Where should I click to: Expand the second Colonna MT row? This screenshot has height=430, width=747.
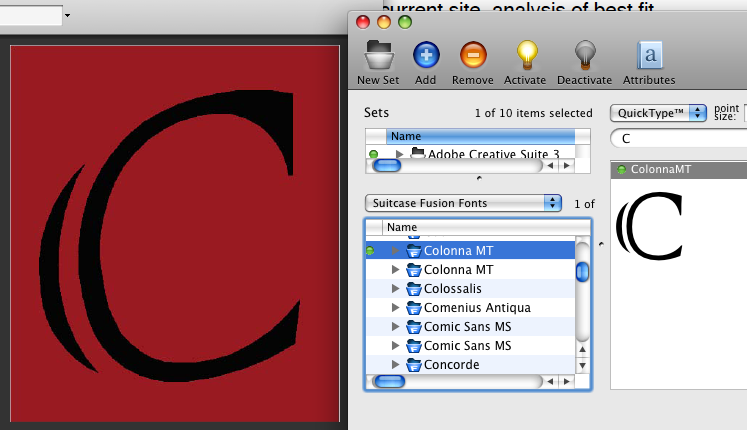click(x=395, y=270)
